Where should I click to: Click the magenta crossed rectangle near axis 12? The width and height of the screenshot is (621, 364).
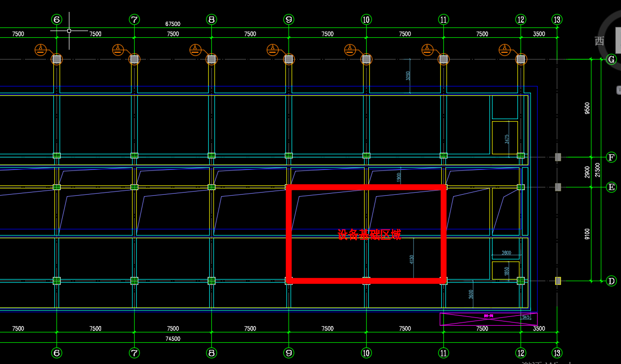(x=488, y=319)
